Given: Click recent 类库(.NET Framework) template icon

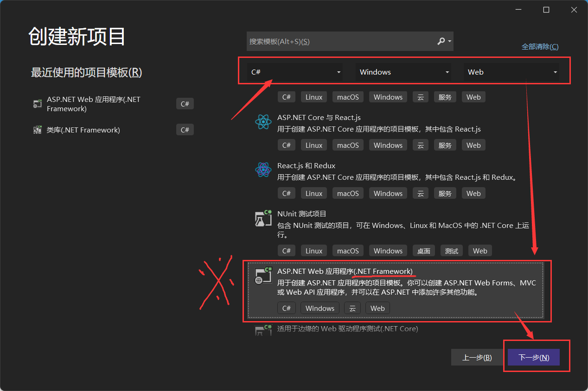Looking at the screenshot, I should 38,130.
